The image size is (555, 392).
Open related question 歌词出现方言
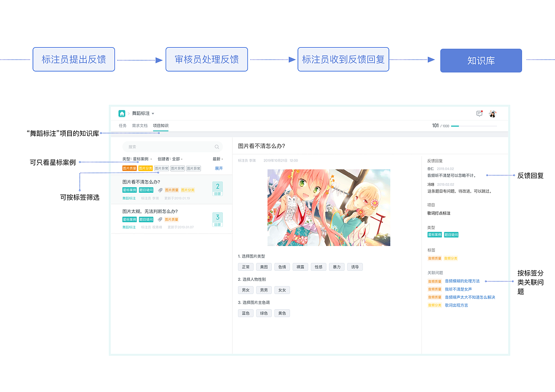coord(457,305)
